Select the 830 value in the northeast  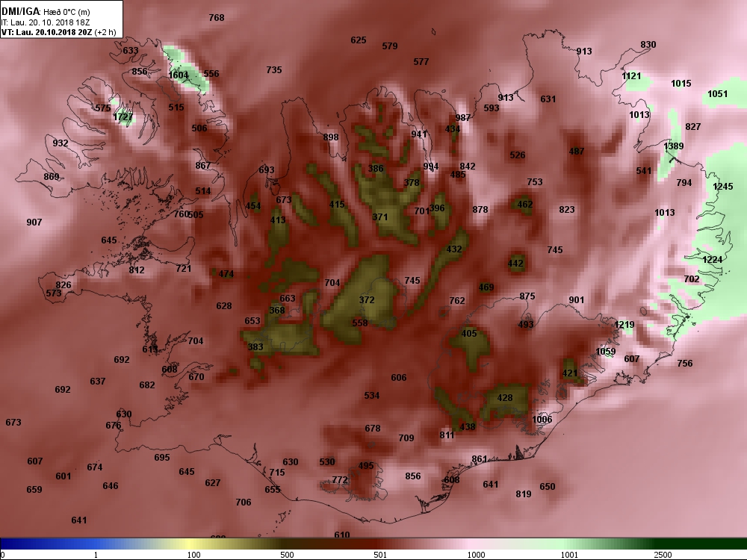pos(648,45)
